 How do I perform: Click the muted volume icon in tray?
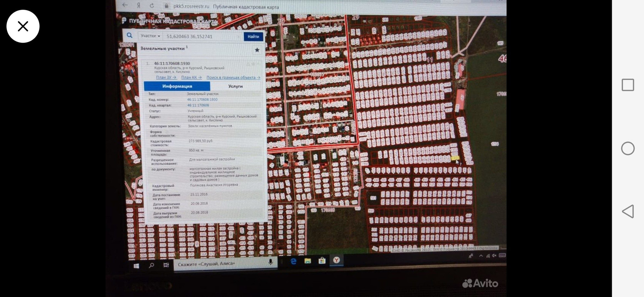[494, 256]
